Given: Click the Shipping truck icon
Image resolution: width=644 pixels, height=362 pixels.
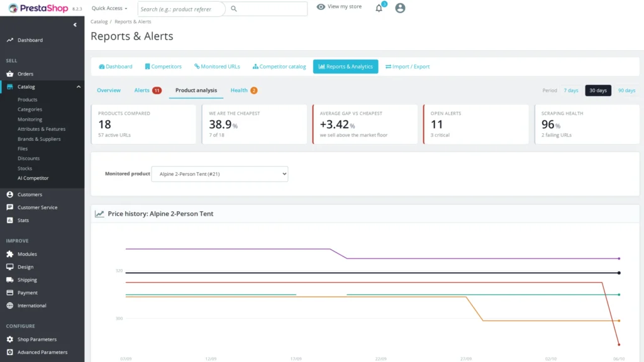Looking at the screenshot, I should tap(10, 280).
